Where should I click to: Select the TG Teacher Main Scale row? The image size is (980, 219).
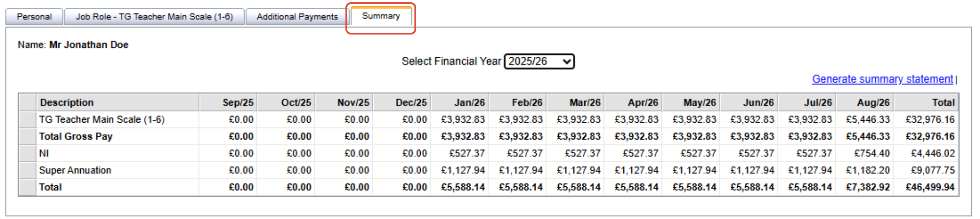(x=102, y=119)
